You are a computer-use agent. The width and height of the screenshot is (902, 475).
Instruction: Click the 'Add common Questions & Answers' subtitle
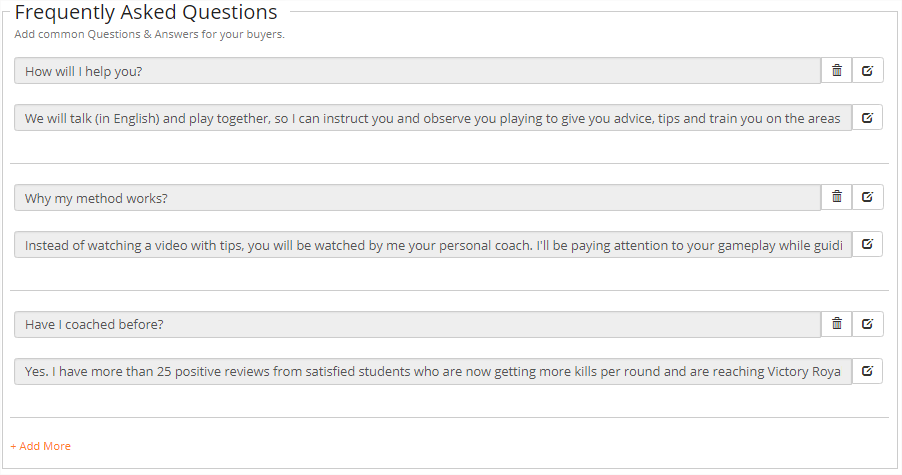click(149, 34)
